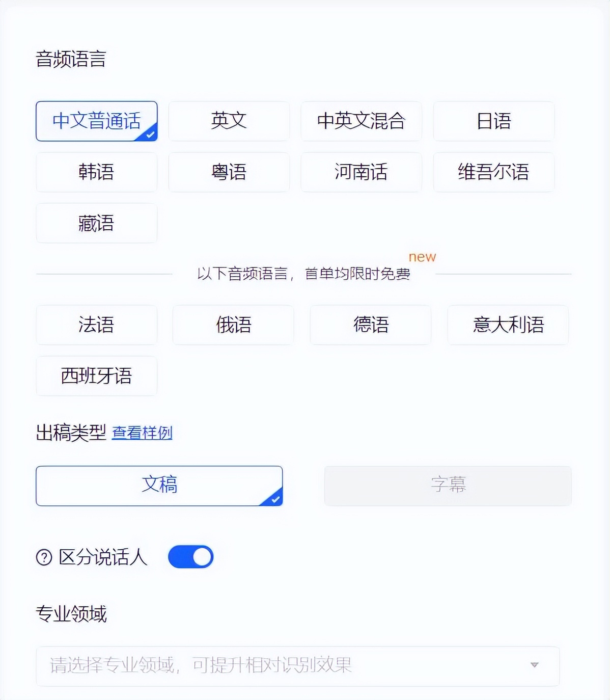Click the help icon beside 区分说话人
This screenshot has width=610, height=700.
(x=44, y=557)
